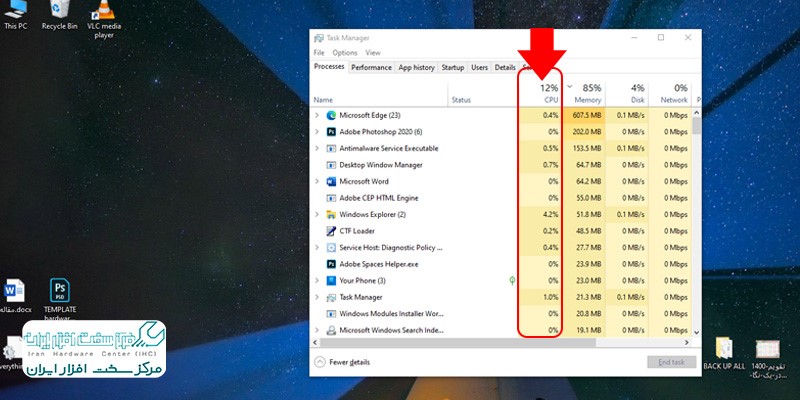800x400 pixels.
Task: Open the View menu
Action: tap(373, 53)
